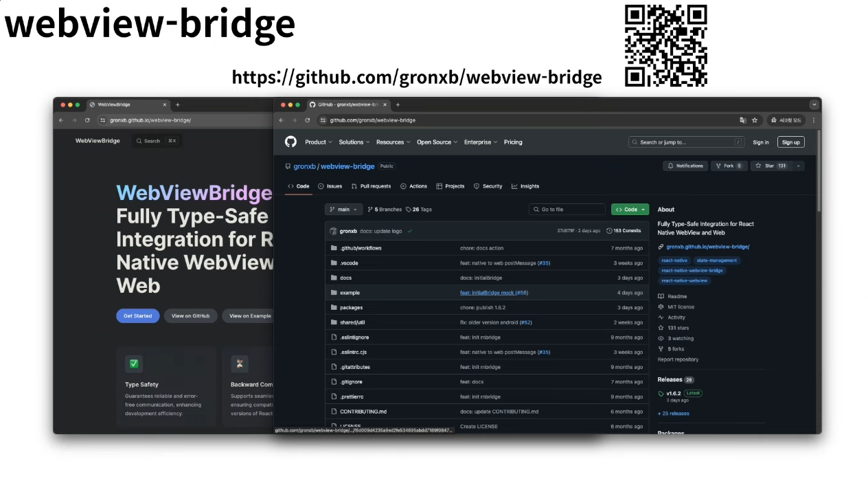
Task: Open the Product menu
Action: tap(319, 142)
